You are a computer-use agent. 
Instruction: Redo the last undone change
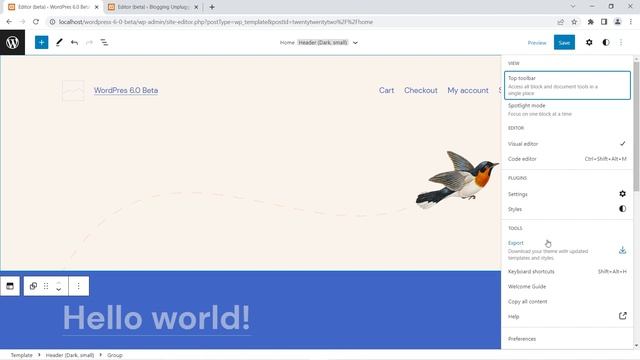(x=89, y=42)
